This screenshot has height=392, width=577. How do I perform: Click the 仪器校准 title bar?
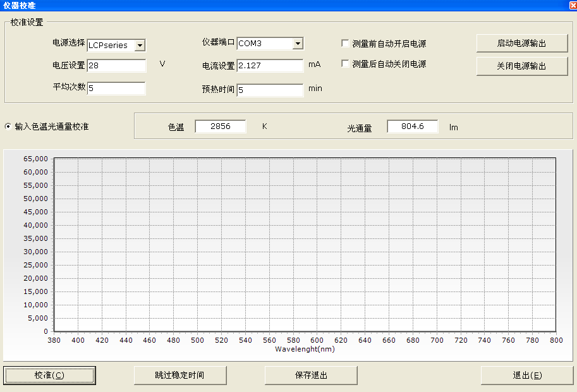tap(253, 5)
